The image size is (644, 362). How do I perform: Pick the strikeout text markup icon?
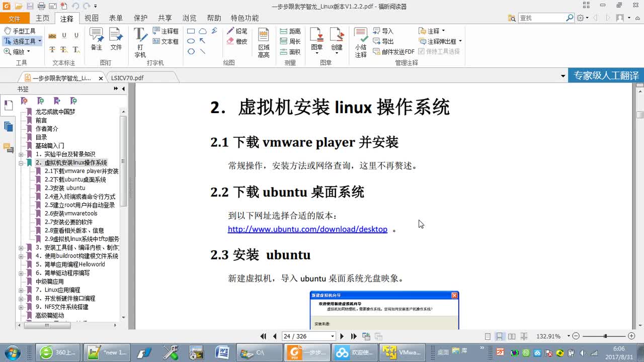coord(52,49)
